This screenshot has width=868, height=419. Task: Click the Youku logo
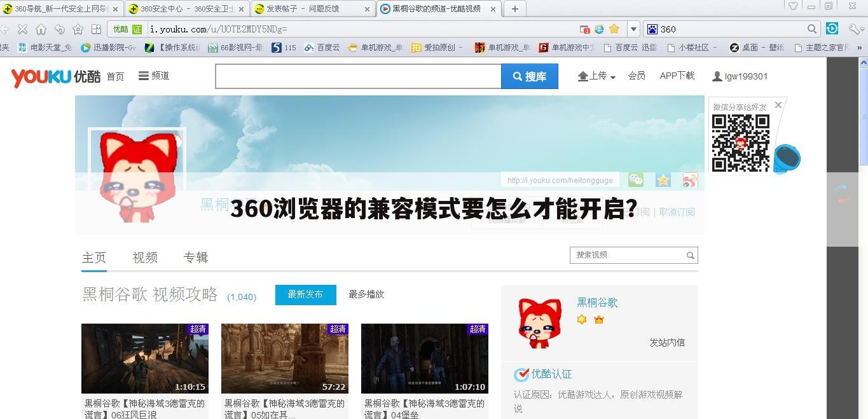pyautogui.click(x=56, y=76)
